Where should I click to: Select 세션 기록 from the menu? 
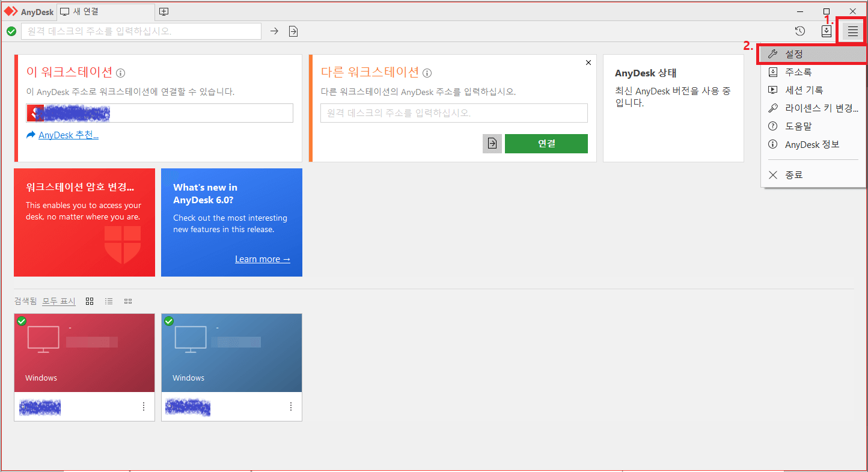click(813, 90)
